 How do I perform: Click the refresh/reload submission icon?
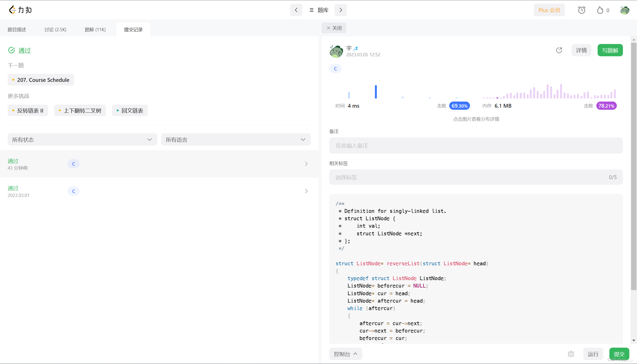[x=559, y=50]
